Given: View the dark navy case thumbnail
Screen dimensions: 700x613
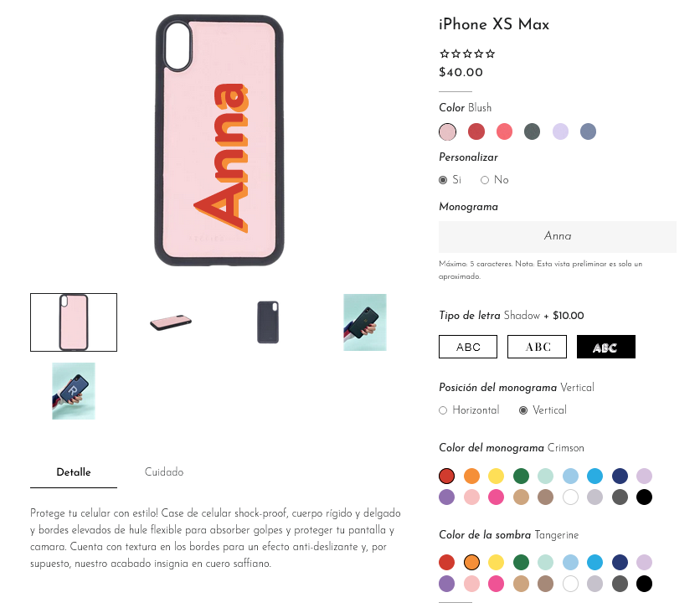Looking at the screenshot, I should pyautogui.click(x=268, y=322).
